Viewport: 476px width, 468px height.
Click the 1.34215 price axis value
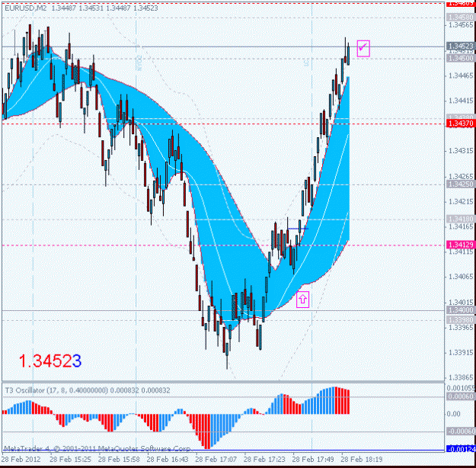click(x=461, y=201)
